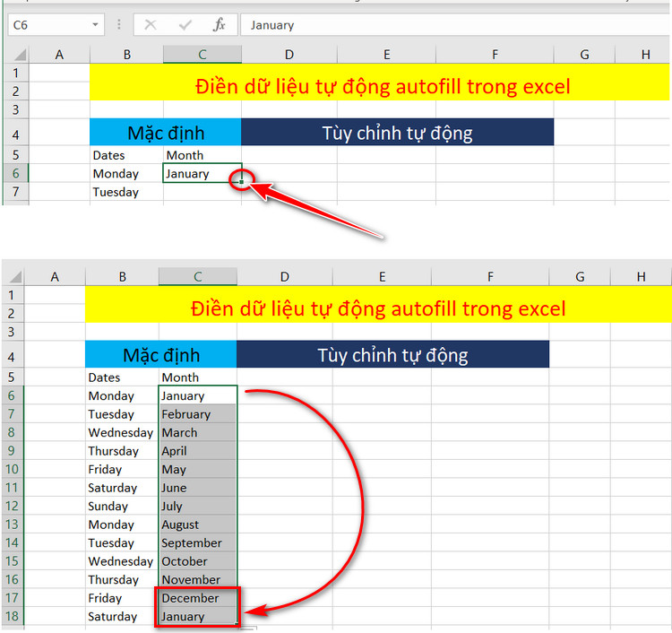Click the cell containing May

click(198, 469)
